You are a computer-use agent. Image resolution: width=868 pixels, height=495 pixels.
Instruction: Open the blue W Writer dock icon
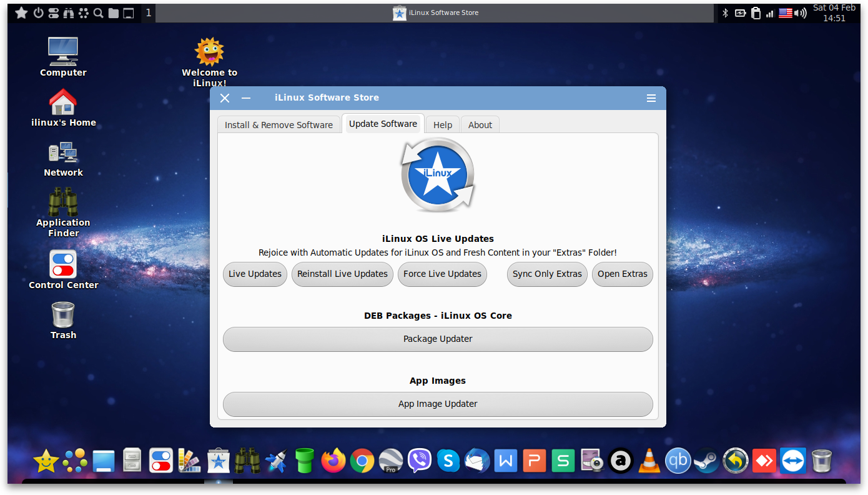pyautogui.click(x=506, y=461)
